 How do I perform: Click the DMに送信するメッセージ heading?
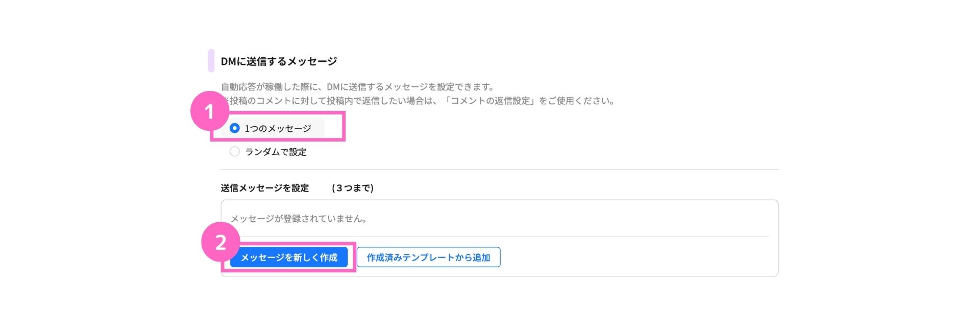tap(279, 61)
